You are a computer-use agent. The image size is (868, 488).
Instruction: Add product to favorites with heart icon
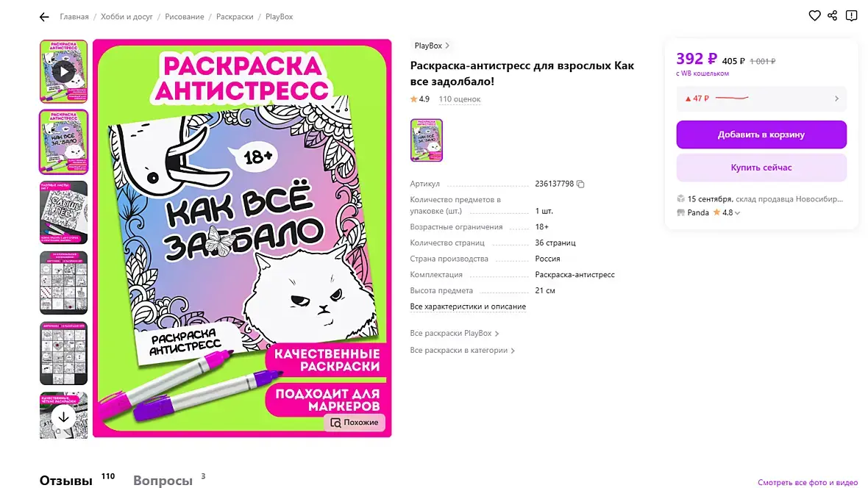pyautogui.click(x=814, y=15)
